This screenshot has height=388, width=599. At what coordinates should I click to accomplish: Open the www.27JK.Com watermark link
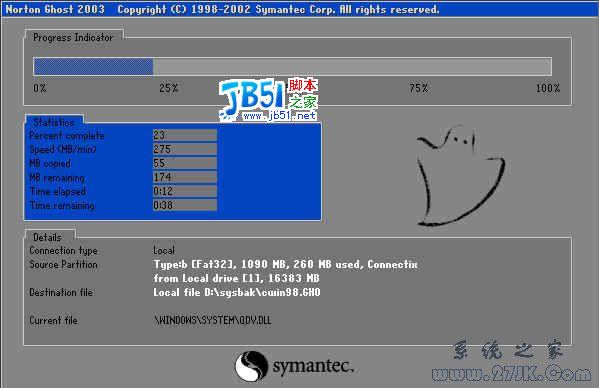point(512,373)
